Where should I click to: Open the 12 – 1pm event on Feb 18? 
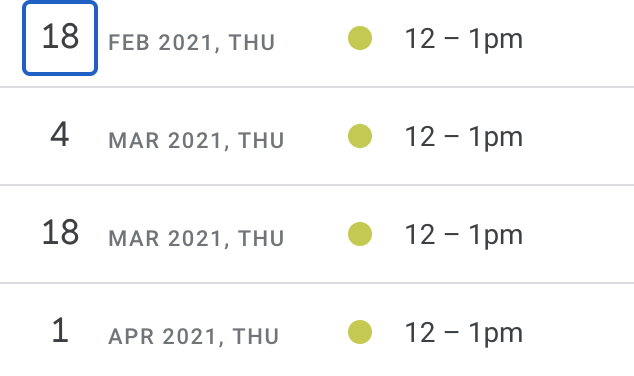[x=464, y=40]
